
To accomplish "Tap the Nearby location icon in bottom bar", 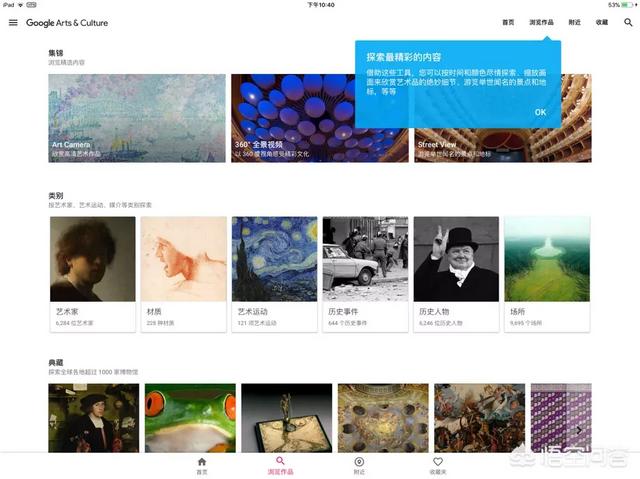I will (x=359, y=461).
